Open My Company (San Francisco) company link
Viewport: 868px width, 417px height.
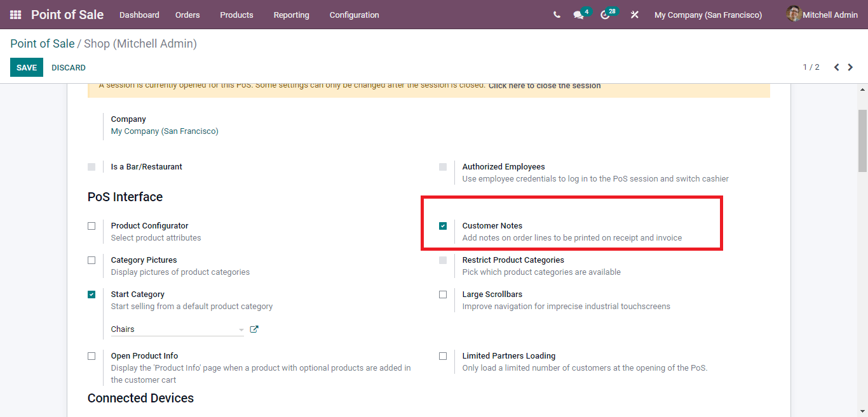coord(165,131)
